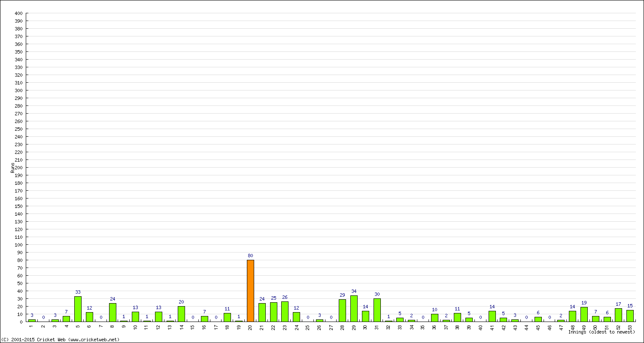Select the value label 25 above the innings 22 bar
The height and width of the screenshot is (343, 644).
pos(273,298)
